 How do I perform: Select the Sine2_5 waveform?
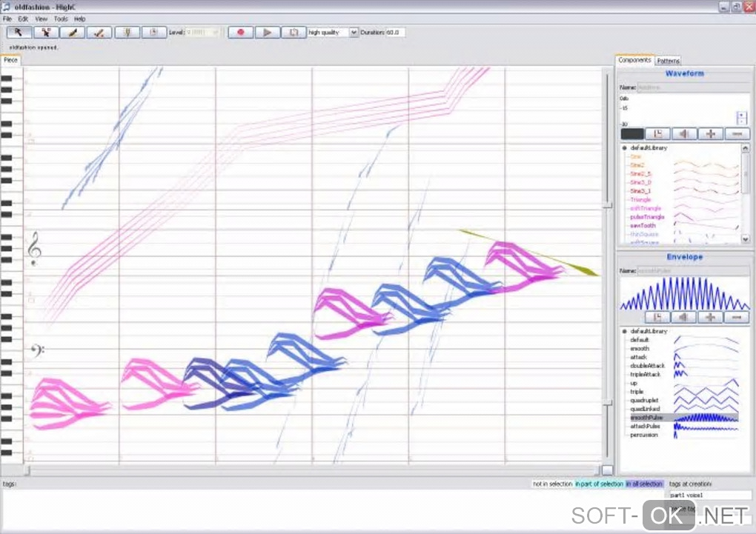pos(640,174)
